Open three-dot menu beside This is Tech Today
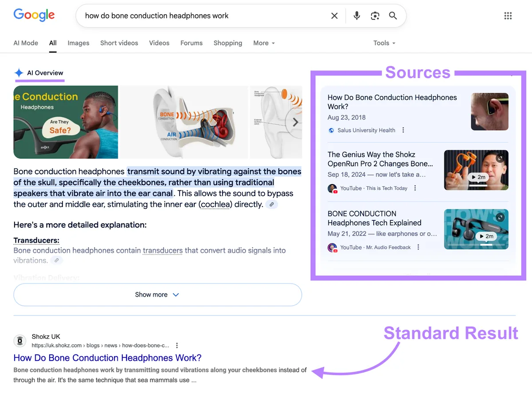Viewport: 532px width, 393px height. tap(415, 188)
